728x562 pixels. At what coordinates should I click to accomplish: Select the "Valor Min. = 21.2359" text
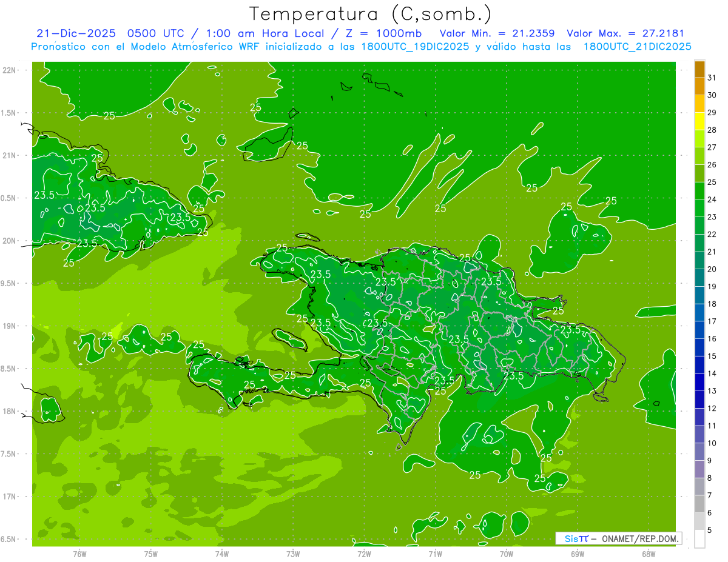498,33
